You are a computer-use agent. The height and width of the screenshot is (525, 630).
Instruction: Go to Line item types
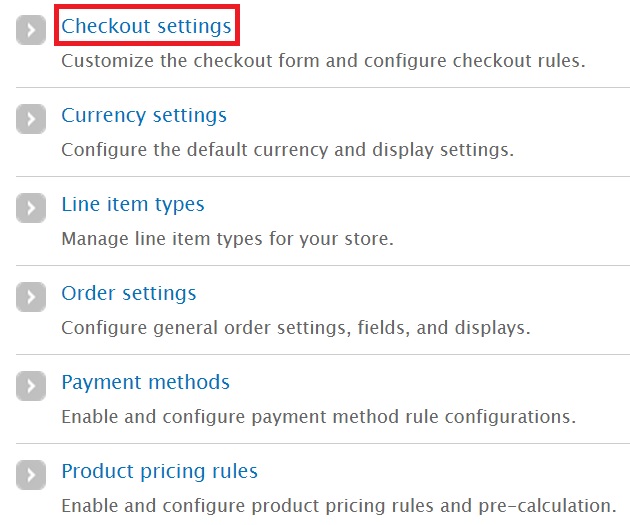133,204
